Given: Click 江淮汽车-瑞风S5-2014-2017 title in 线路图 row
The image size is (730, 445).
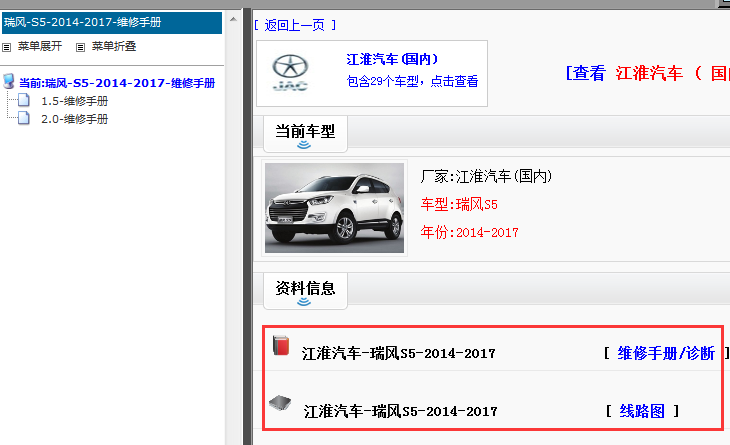Looking at the screenshot, I should point(400,411).
